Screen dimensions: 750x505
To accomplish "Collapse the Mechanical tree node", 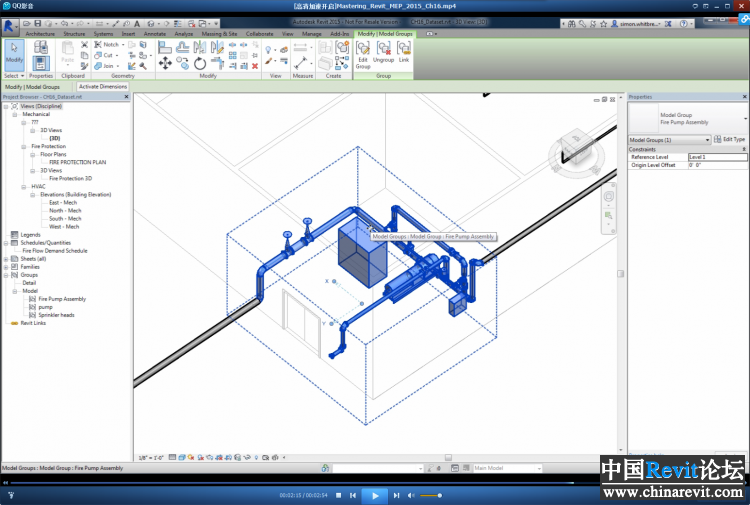I will (x=15, y=114).
